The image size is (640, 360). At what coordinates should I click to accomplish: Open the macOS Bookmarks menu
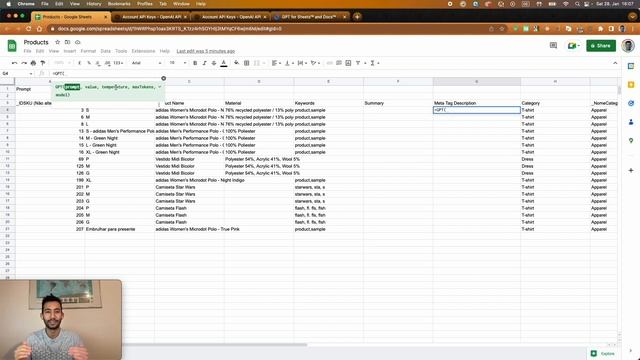(119, 4)
